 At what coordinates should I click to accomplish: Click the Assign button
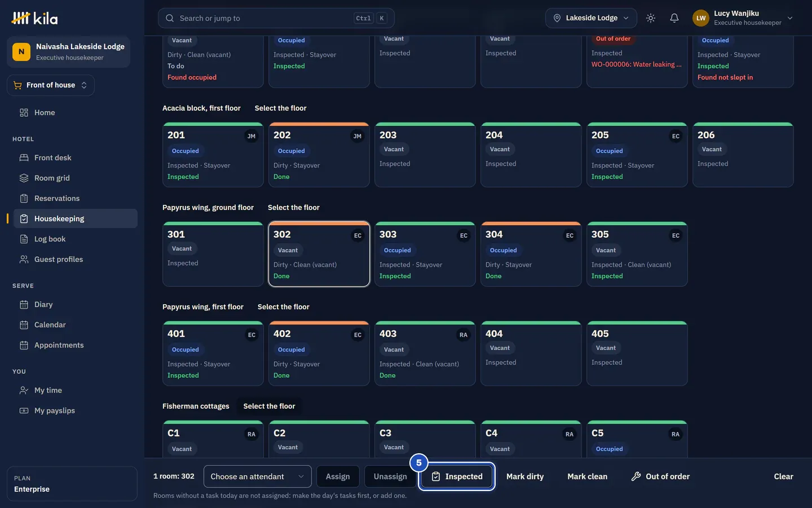(x=338, y=476)
